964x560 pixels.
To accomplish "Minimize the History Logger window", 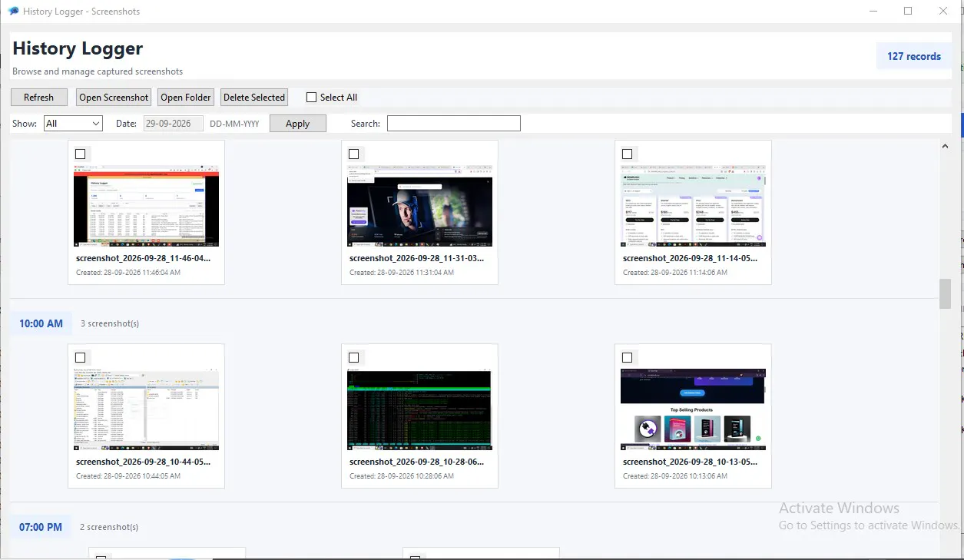I will tap(873, 11).
